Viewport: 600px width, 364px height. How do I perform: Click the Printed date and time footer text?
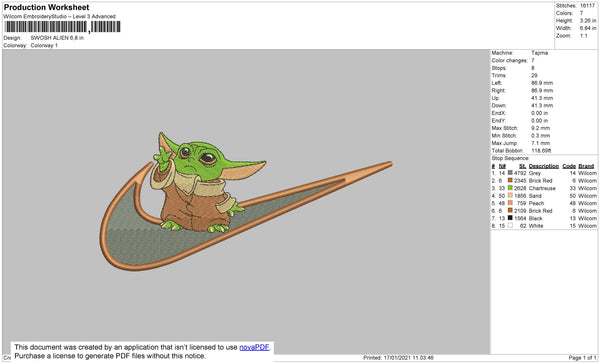pyautogui.click(x=398, y=357)
